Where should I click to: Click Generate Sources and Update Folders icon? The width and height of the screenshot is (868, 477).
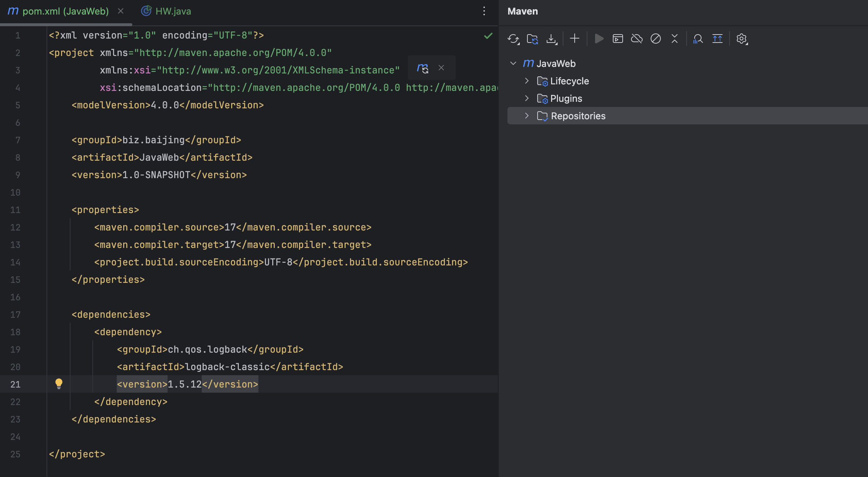coord(532,39)
